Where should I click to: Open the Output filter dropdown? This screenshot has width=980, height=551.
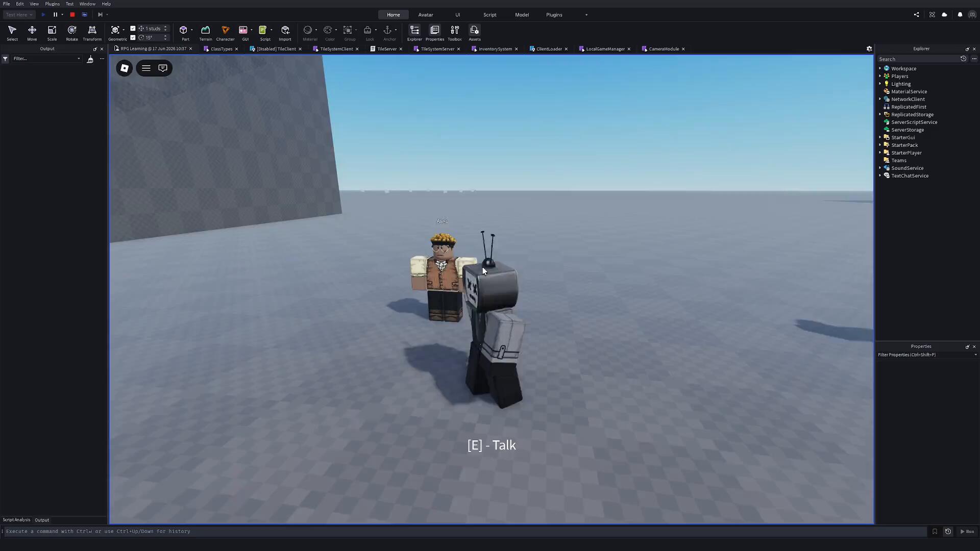tap(46, 59)
